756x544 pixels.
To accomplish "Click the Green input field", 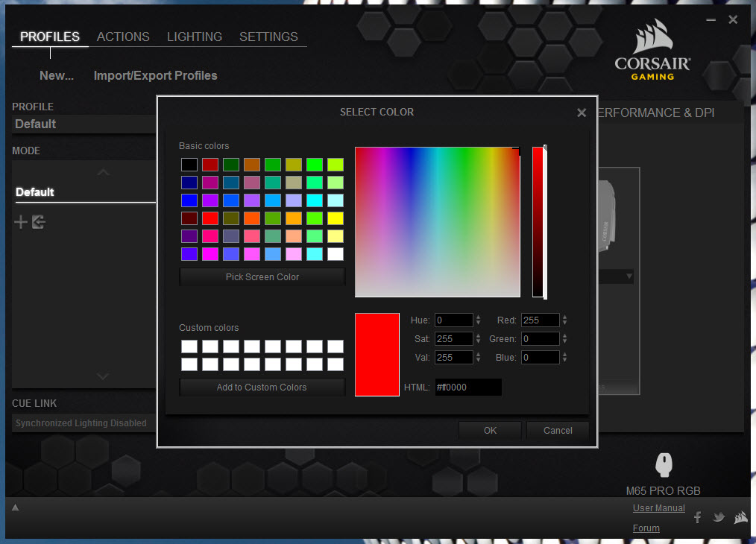I will point(540,339).
